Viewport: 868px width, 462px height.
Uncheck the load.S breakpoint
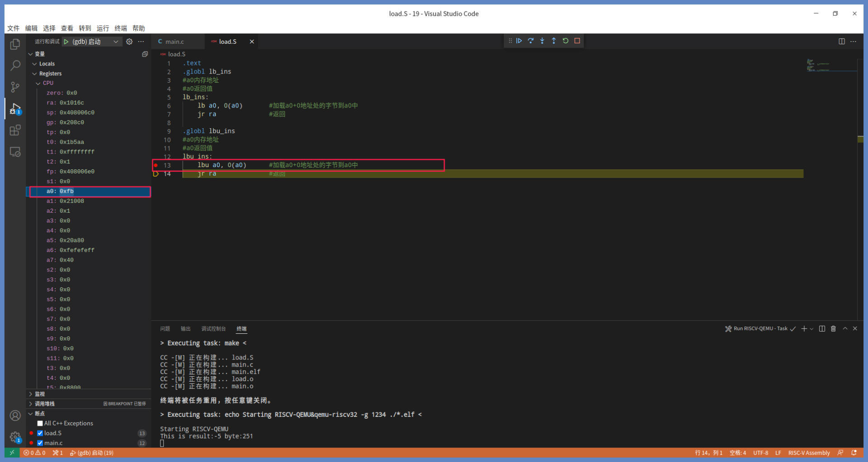pos(40,434)
